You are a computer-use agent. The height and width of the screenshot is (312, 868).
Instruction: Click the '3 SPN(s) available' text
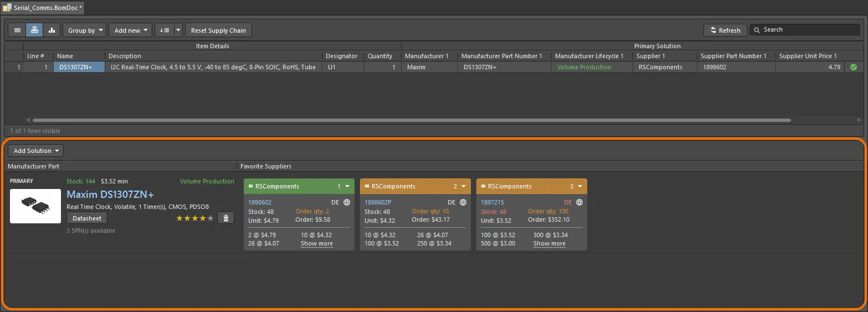point(91,231)
